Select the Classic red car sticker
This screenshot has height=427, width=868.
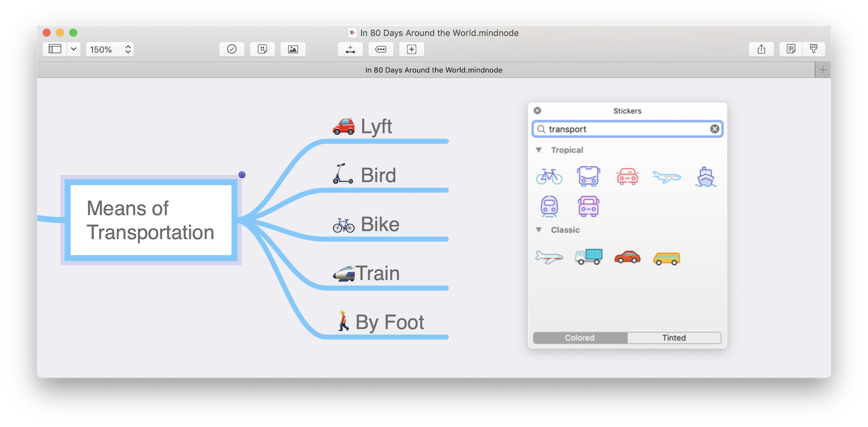tap(628, 257)
